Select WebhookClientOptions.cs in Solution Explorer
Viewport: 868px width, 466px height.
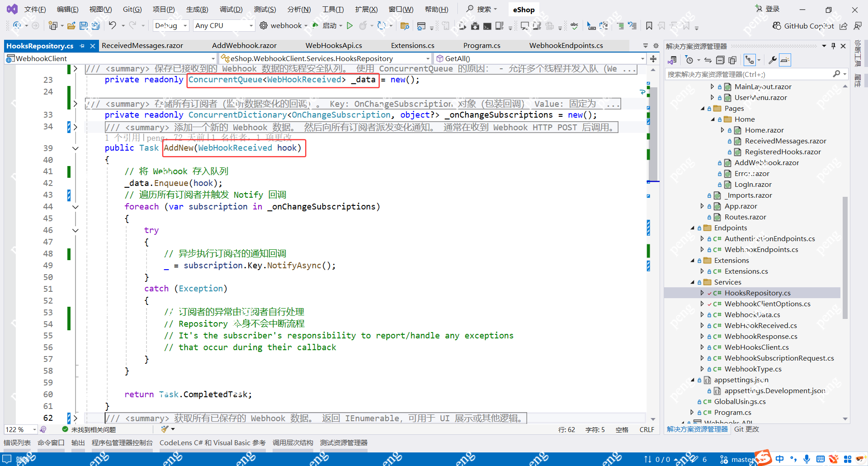767,304
